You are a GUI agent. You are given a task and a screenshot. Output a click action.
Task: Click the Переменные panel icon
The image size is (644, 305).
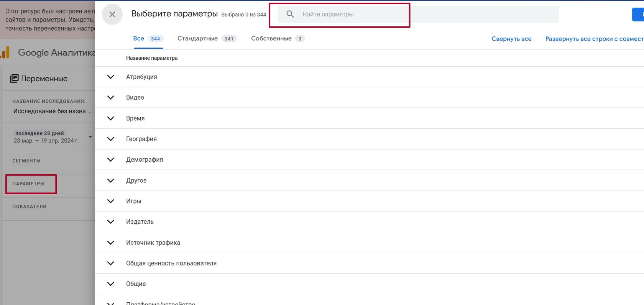click(14, 78)
